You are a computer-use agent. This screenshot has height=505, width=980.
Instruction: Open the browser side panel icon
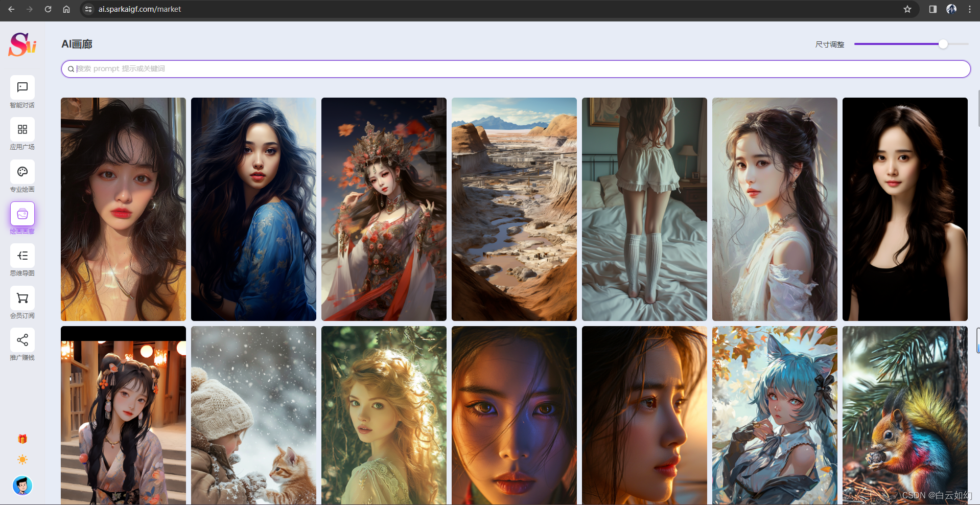933,9
